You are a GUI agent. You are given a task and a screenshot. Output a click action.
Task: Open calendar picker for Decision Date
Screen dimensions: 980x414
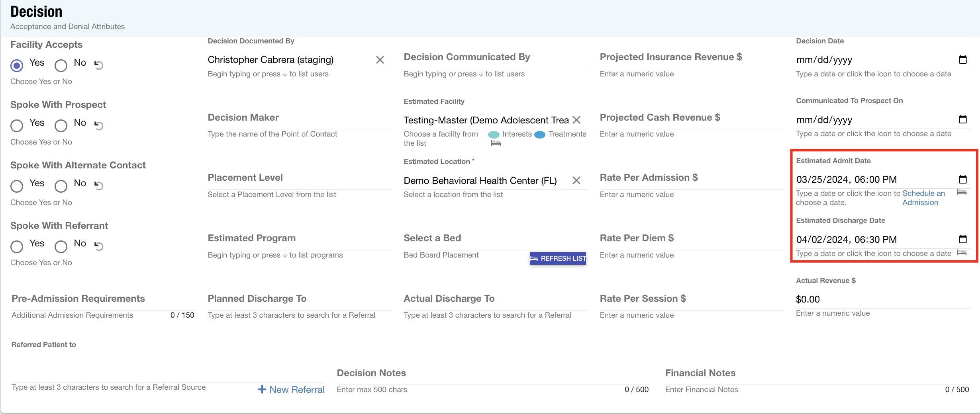pos(962,60)
